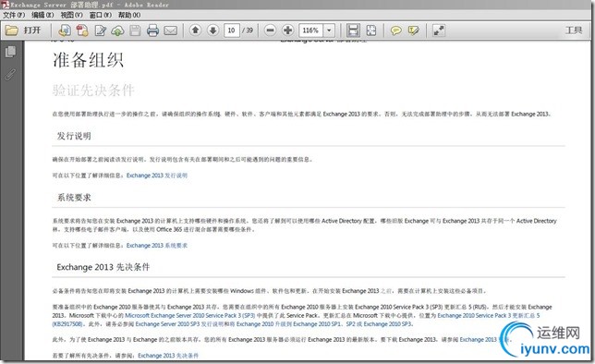The image size is (595, 364).
Task: Click the sign document pen icon
Action: [100, 30]
